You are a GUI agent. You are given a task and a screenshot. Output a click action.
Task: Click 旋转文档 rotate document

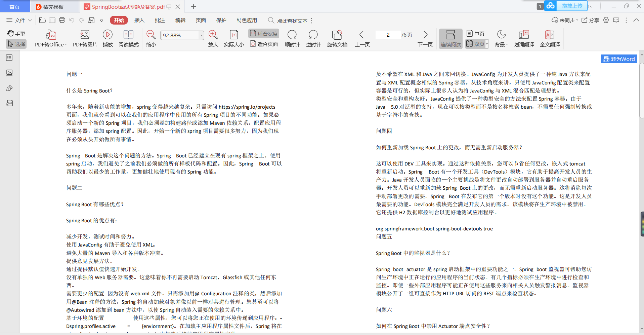pos(337,39)
